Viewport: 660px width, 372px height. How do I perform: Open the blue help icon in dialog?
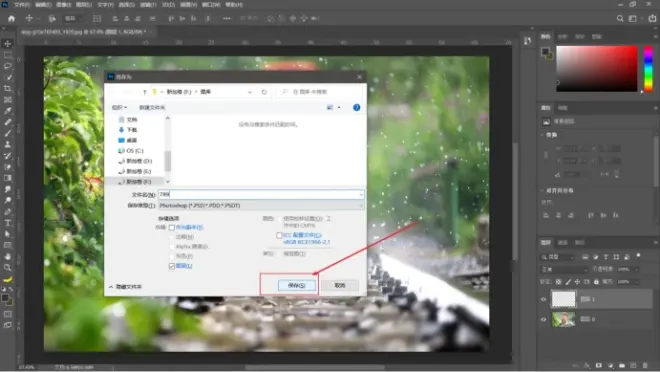click(357, 108)
